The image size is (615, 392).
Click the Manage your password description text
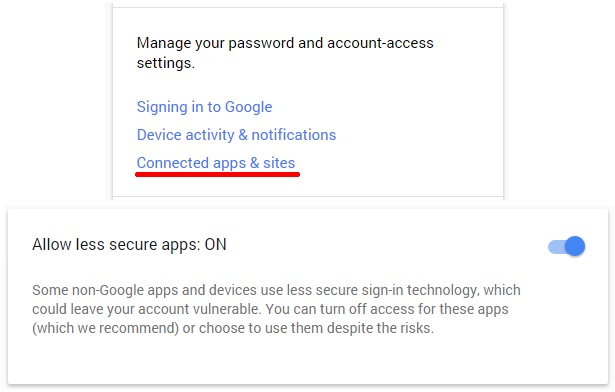click(x=285, y=53)
